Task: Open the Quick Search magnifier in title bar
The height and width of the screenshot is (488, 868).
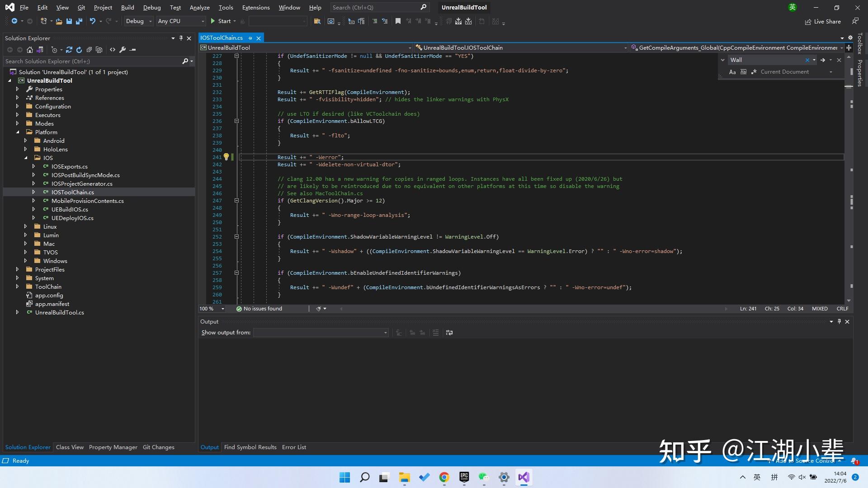Action: [x=423, y=7]
